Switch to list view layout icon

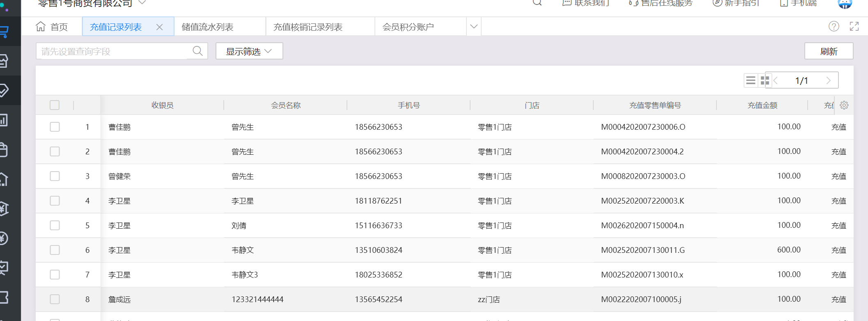click(x=751, y=80)
